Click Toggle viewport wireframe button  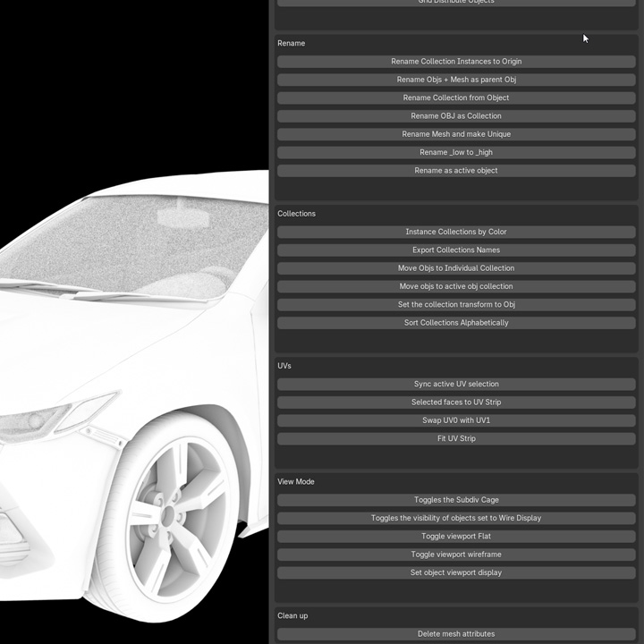click(x=456, y=555)
